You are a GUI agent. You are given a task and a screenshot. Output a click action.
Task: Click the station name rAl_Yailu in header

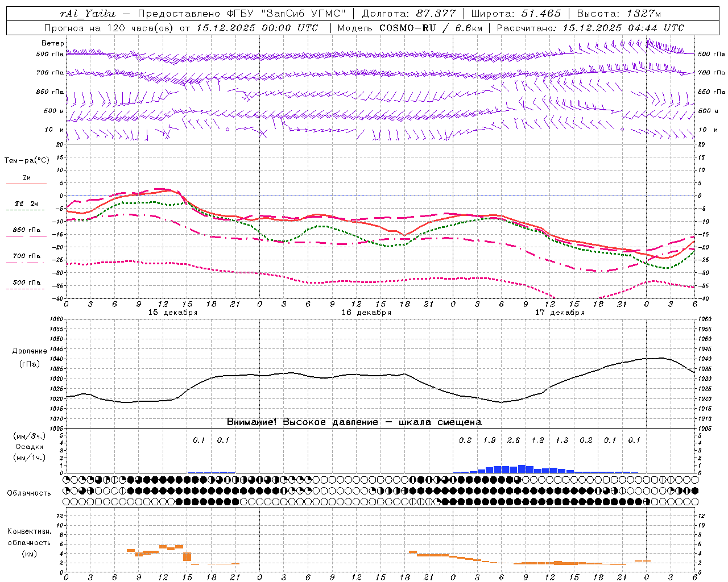coord(87,14)
